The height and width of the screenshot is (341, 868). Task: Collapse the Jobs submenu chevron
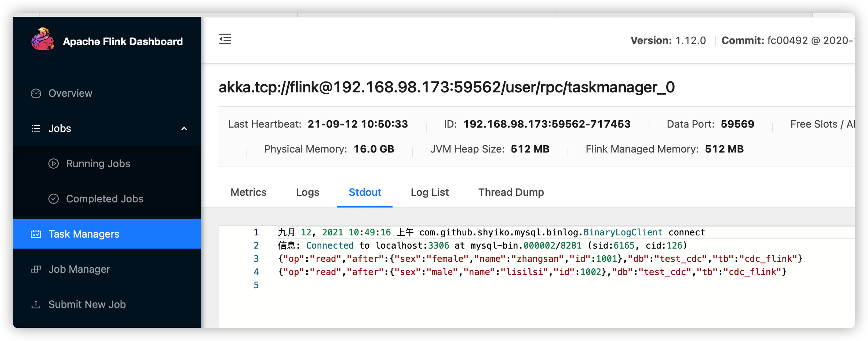pyautogui.click(x=184, y=128)
